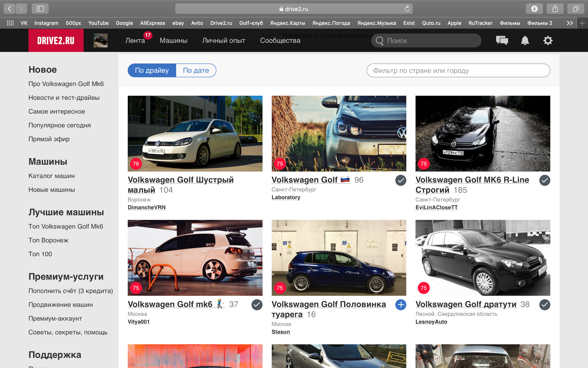Open Советы, секреты, помощь link
This screenshot has width=588, height=368.
click(x=68, y=332)
